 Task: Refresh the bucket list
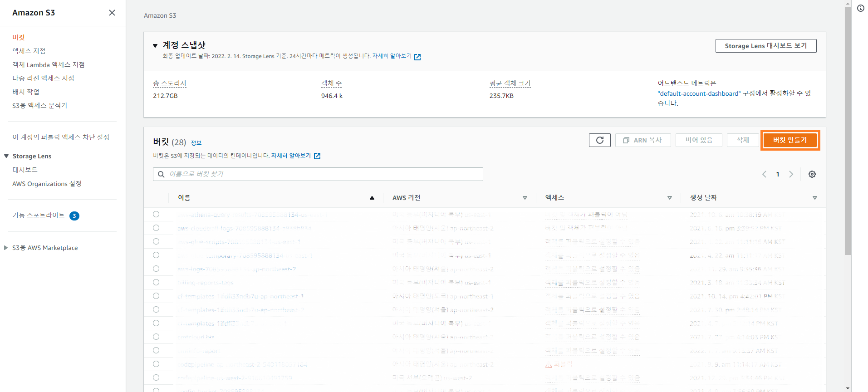point(600,140)
